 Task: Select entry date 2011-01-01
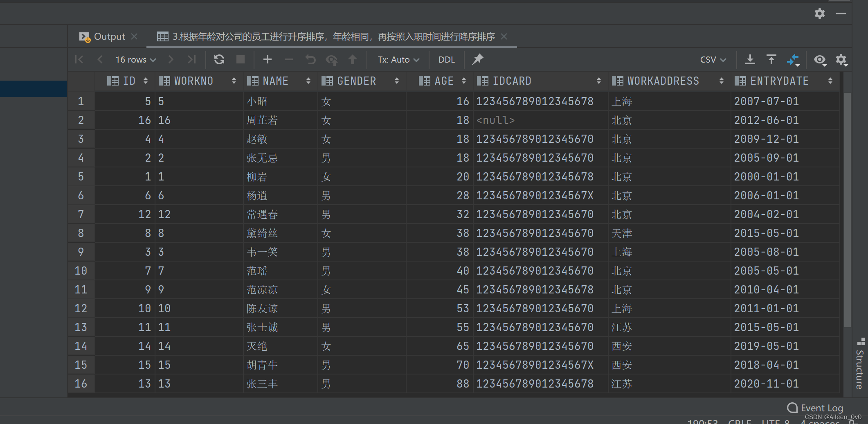785,308
